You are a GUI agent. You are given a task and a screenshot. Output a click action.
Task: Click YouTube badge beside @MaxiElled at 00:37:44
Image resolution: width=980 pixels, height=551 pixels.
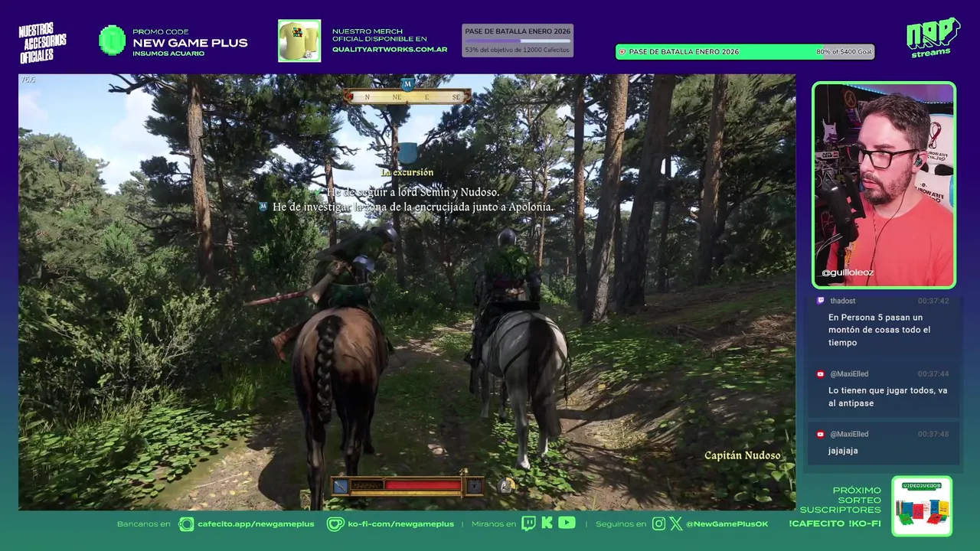(x=821, y=373)
